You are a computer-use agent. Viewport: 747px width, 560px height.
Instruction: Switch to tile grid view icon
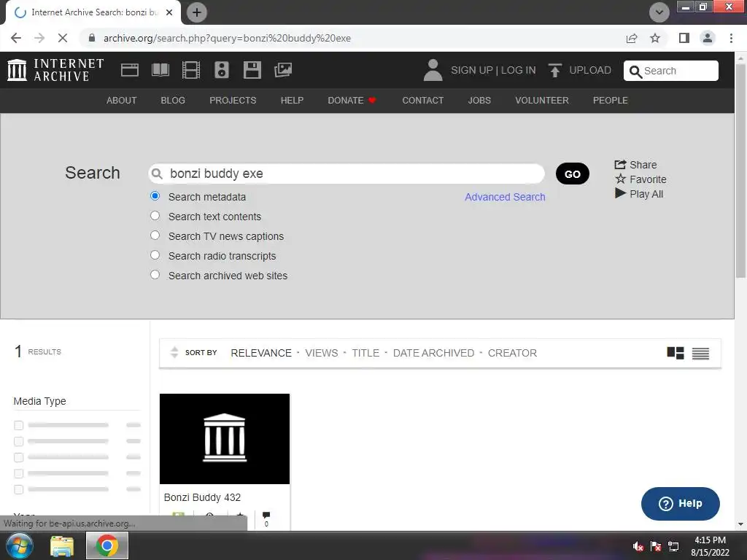click(x=675, y=353)
